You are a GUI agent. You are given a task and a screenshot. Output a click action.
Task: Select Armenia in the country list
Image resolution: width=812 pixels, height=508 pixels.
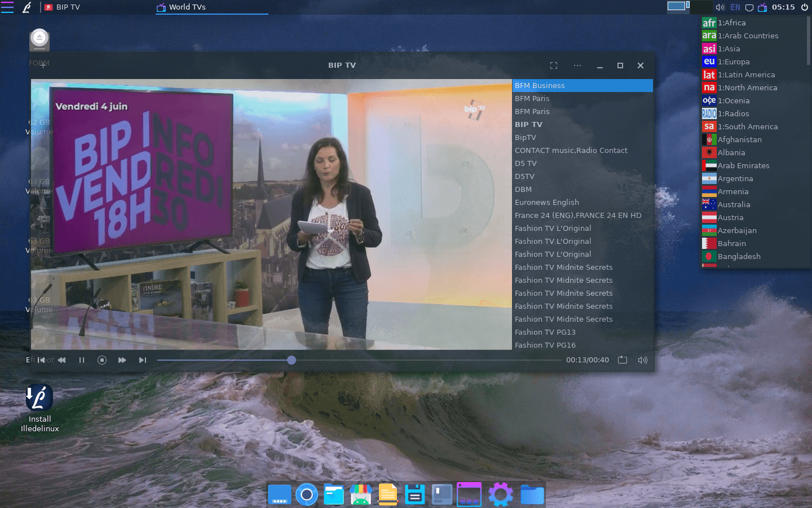click(754, 191)
